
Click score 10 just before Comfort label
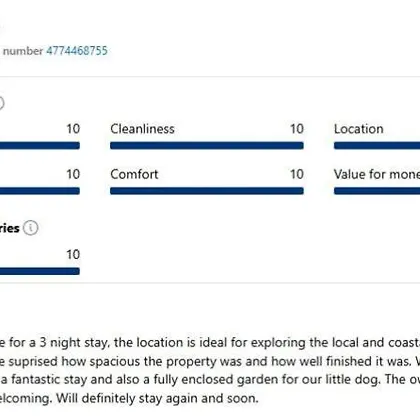[x=73, y=174]
